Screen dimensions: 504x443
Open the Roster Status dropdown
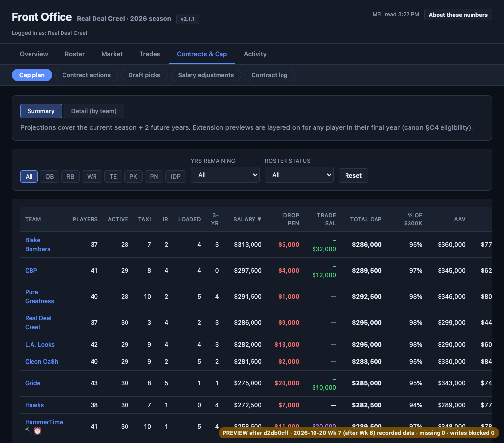(x=299, y=175)
